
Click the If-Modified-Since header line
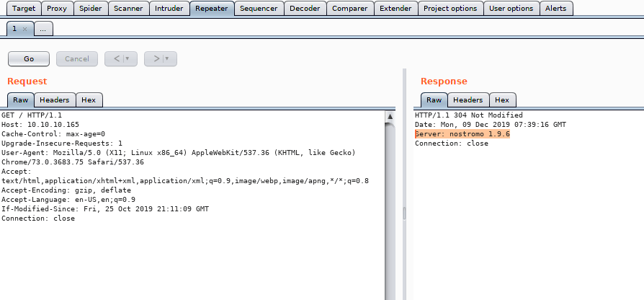click(105, 209)
